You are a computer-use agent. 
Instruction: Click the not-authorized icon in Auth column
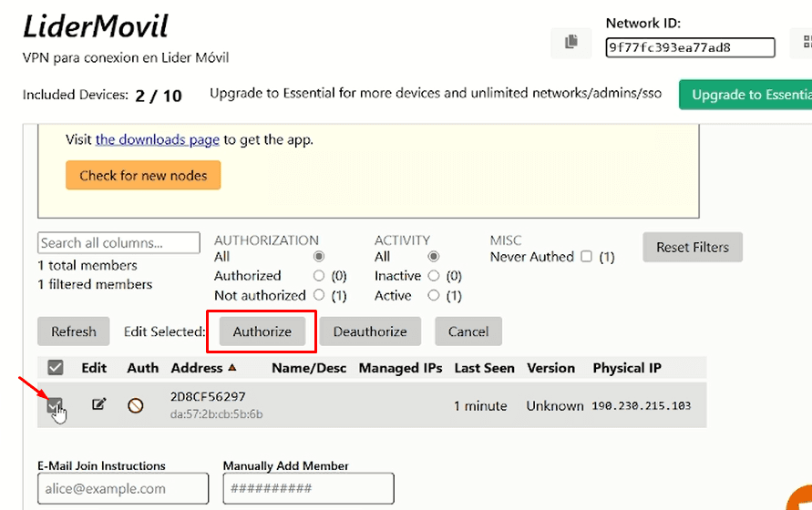coord(136,405)
